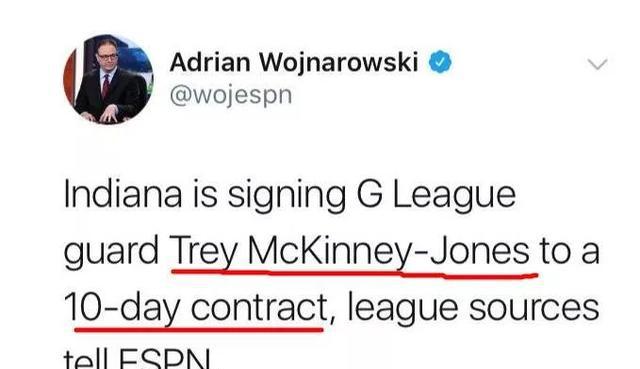640x369 pixels.
Task: Click the word guard in tweet
Action: 111,251
